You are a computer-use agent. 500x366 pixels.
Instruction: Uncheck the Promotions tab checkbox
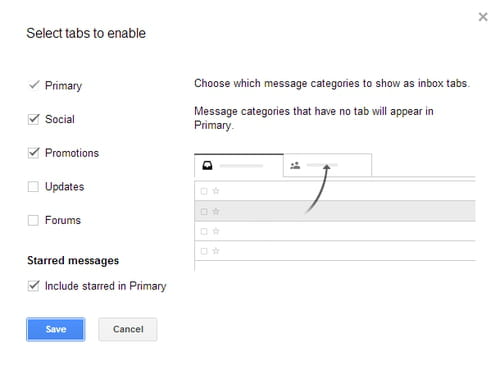point(33,153)
